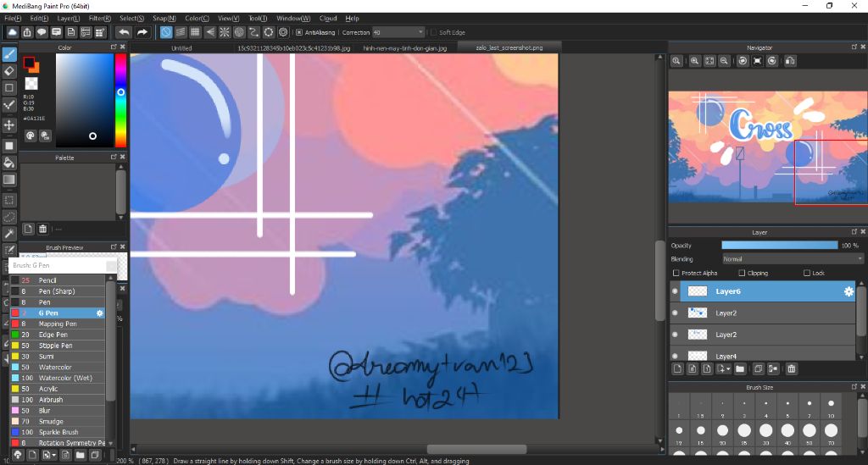Switch to the Untitled tab
Screen dimensions: 868x465
coord(181,48)
